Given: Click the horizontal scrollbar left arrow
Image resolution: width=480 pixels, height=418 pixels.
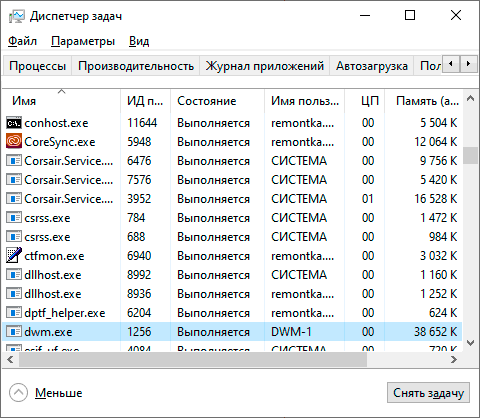Looking at the screenshot, I should click(10, 359).
